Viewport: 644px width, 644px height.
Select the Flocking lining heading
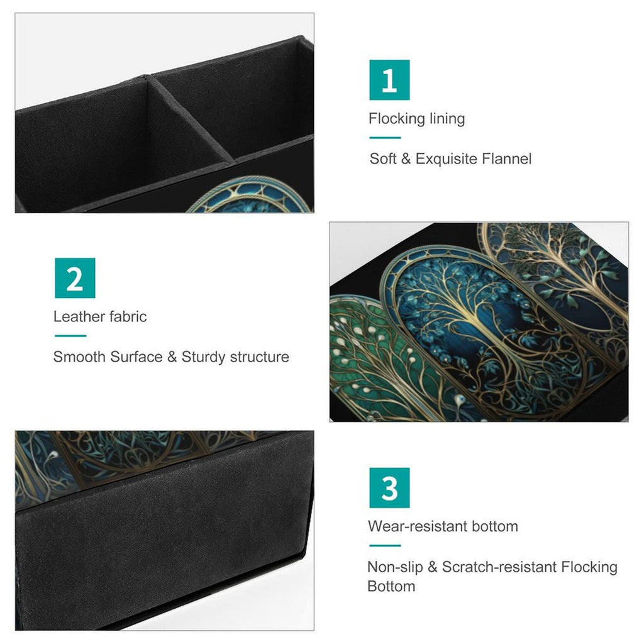[416, 119]
